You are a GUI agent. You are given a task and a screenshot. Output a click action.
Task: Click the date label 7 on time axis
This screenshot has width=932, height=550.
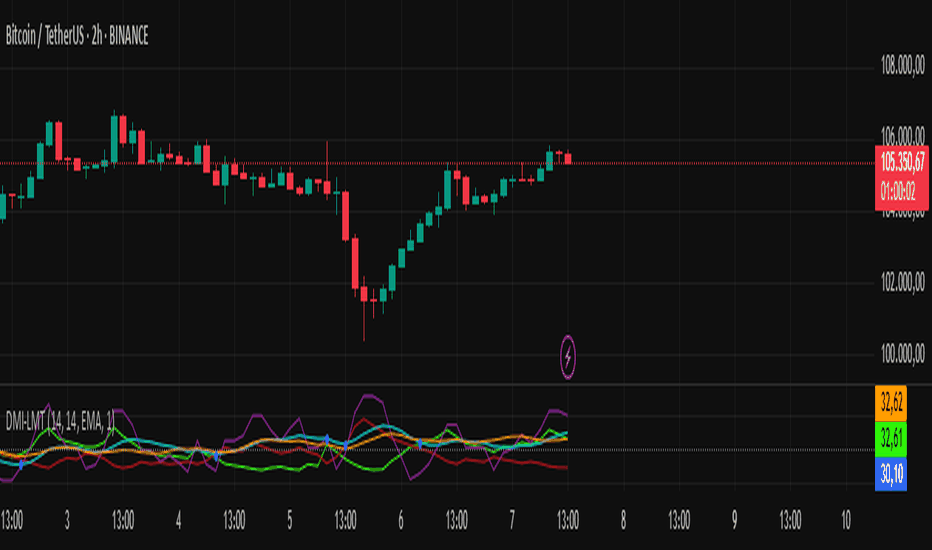pos(512,520)
